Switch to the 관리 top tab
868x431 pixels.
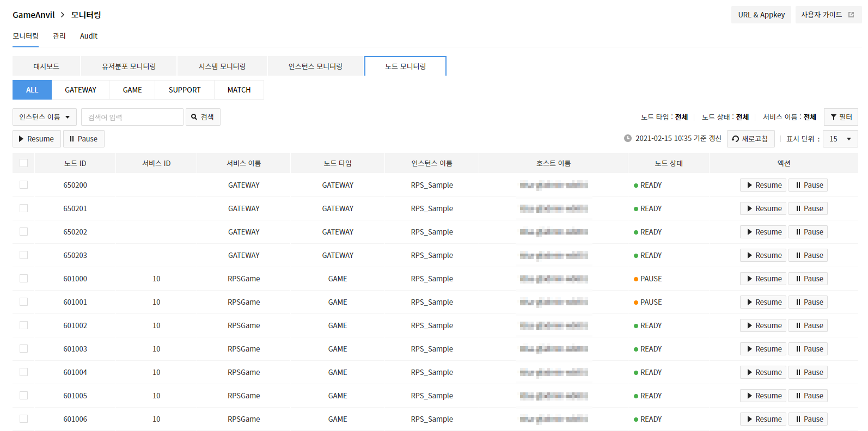click(x=59, y=36)
